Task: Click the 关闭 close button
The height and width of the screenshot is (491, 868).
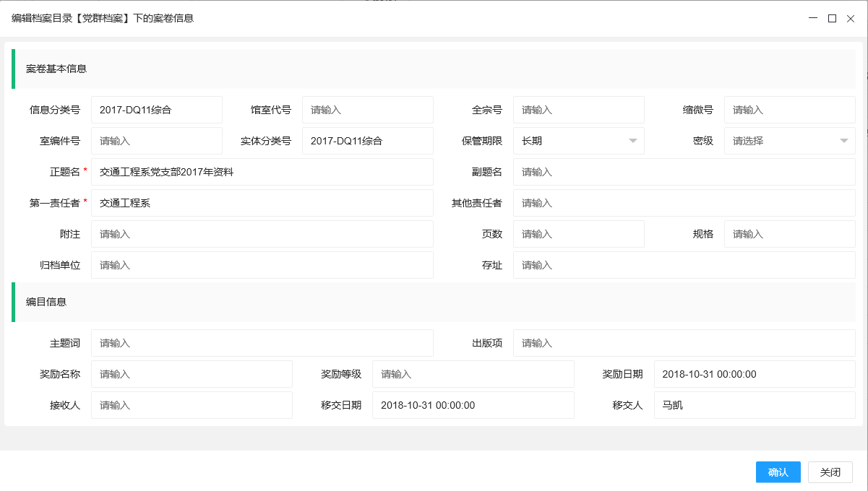Action: pos(830,472)
